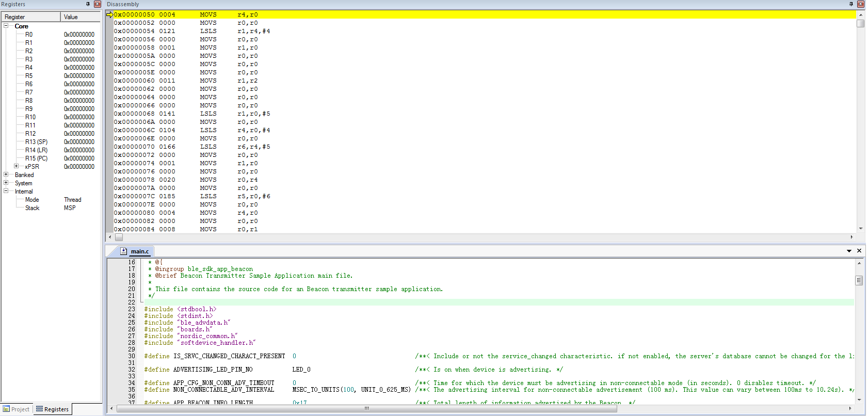The height and width of the screenshot is (416, 868).
Task: Click the #include "ble_advdata.h" line
Action: 187,323
